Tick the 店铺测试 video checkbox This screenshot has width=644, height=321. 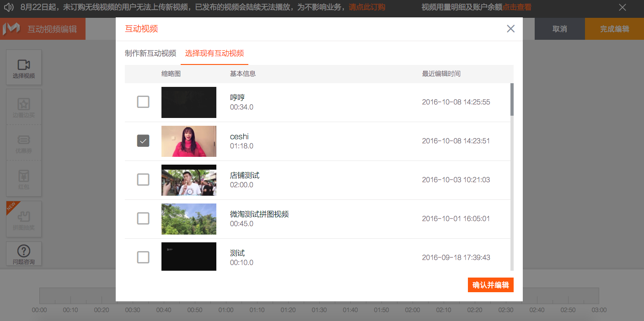(x=143, y=180)
